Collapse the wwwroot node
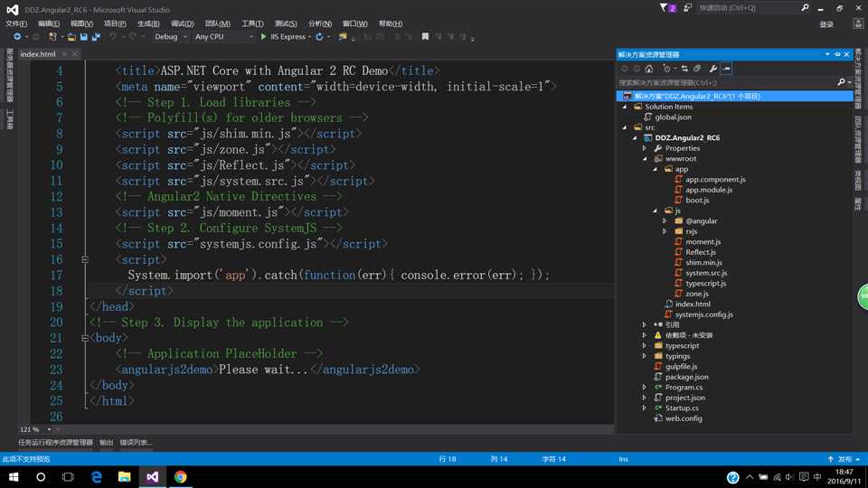This screenshot has width=868, height=488. point(645,159)
